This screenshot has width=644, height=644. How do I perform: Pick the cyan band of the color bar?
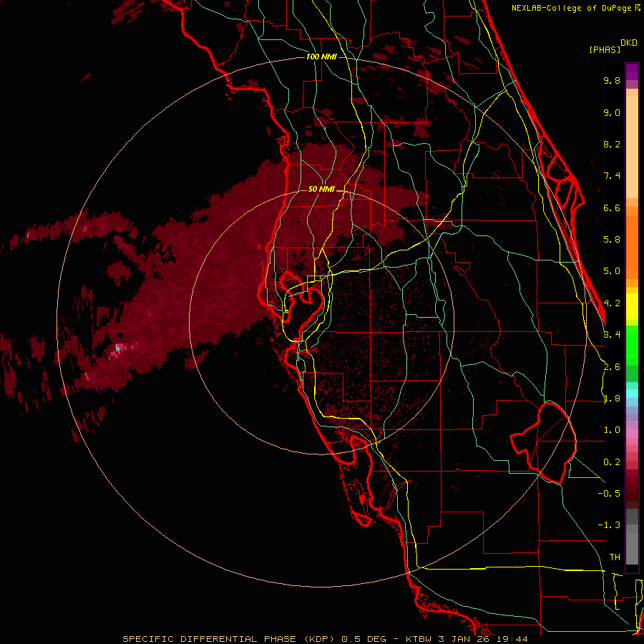[632, 393]
